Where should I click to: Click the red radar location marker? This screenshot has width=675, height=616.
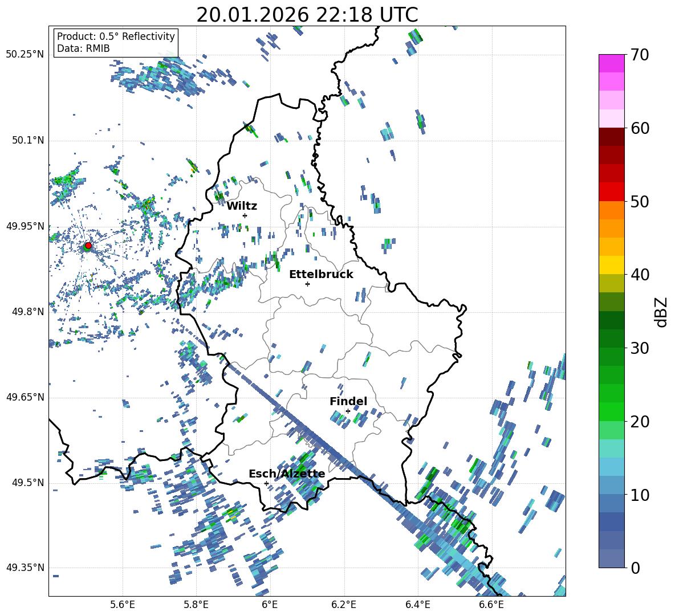coord(88,245)
